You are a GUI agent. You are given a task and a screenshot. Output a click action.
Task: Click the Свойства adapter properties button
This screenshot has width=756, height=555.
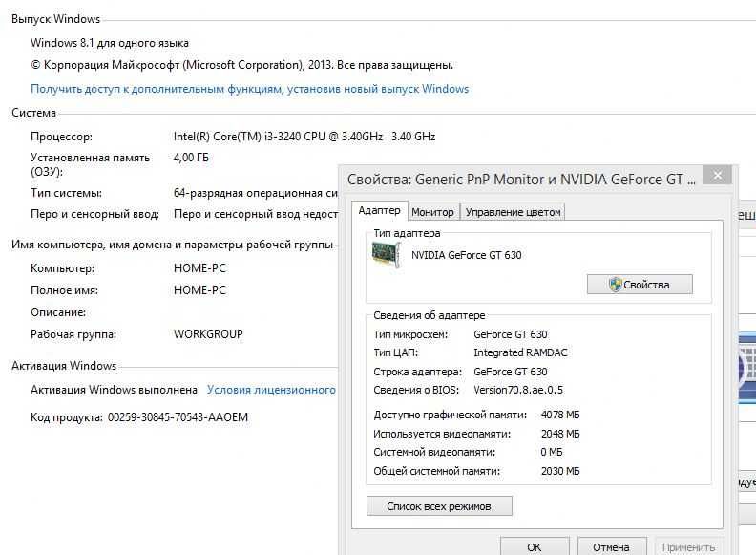pyautogui.click(x=640, y=285)
